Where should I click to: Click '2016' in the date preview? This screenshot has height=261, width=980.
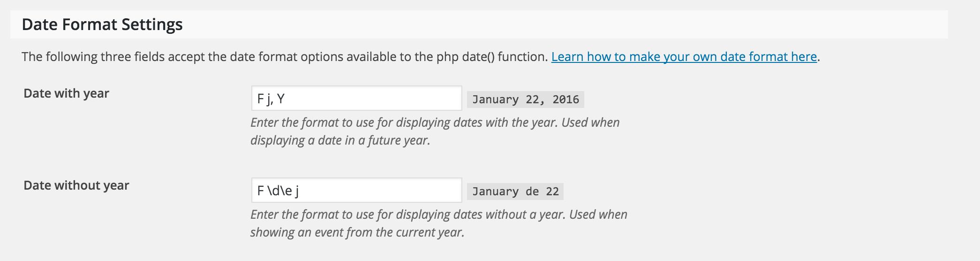(x=565, y=100)
